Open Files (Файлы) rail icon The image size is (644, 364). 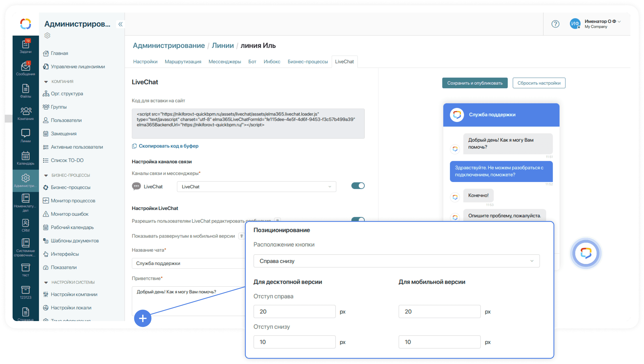pyautogui.click(x=26, y=91)
